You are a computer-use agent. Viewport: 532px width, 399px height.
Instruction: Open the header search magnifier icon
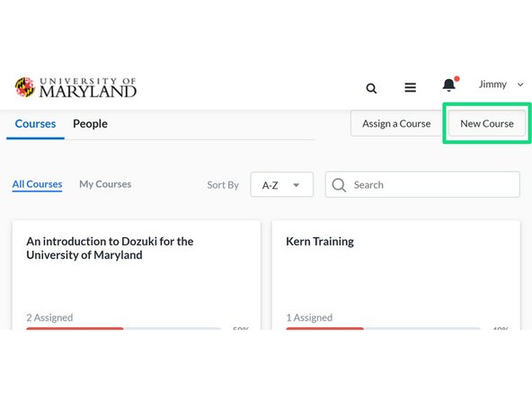(371, 88)
